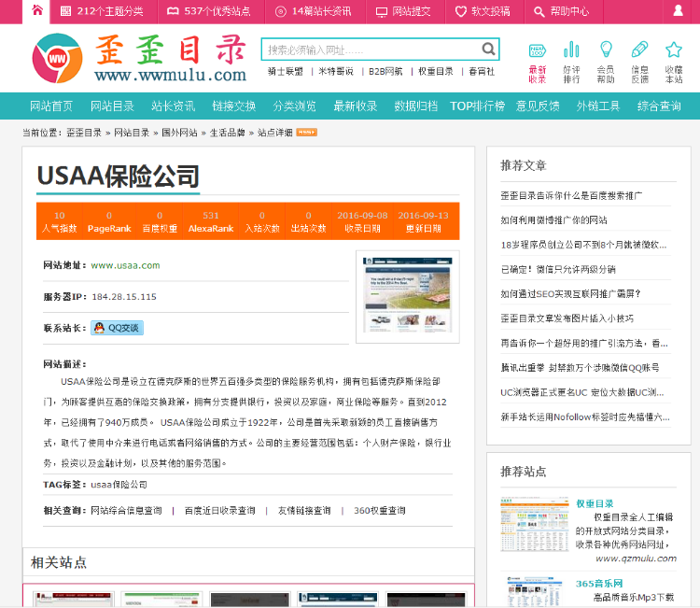This screenshot has width=700, height=608.
Task: Open 软文投稿 menu item
Action: tap(483, 11)
